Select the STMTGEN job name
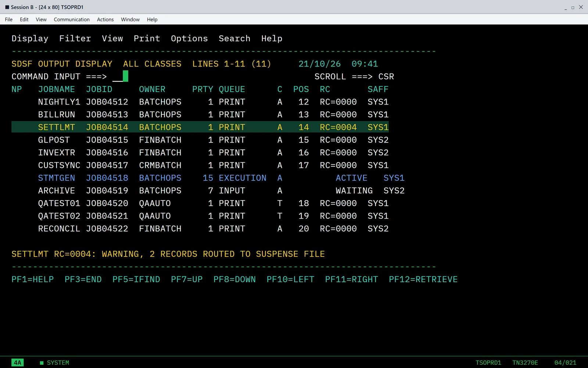This screenshot has width=588, height=368. (x=57, y=178)
